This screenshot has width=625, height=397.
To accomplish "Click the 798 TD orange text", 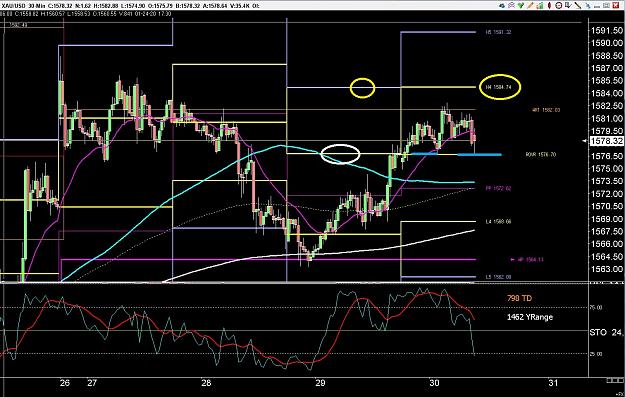I will [519, 298].
